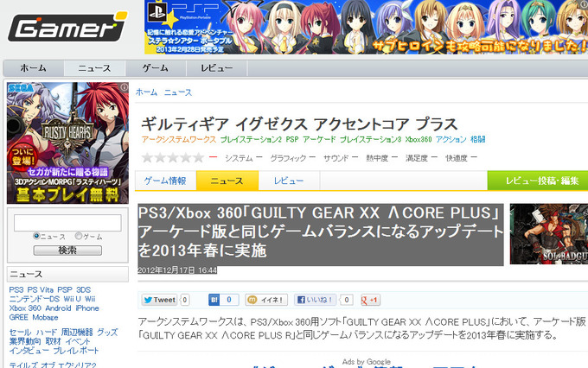Viewport: 588px width, 368px height.
Task: Click the Hatena bookmark B! button
Action: click(223, 300)
